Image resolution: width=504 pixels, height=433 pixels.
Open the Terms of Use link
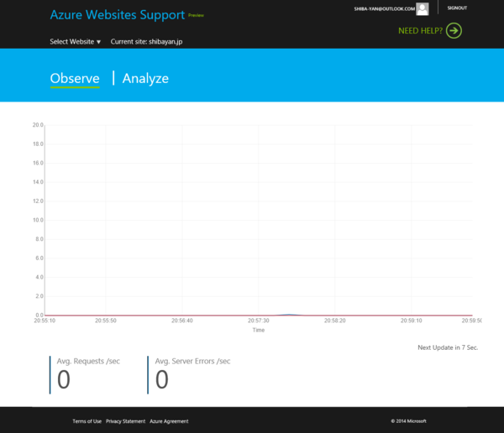click(87, 421)
